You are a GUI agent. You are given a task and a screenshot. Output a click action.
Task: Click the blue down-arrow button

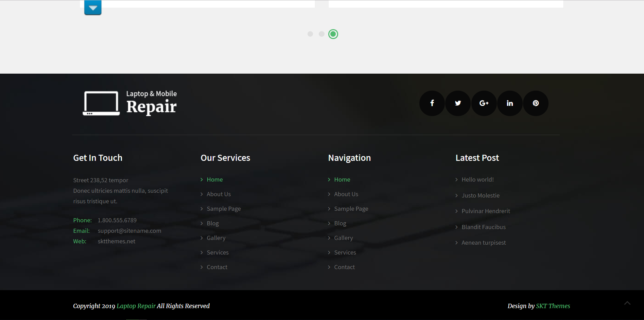[x=93, y=7]
